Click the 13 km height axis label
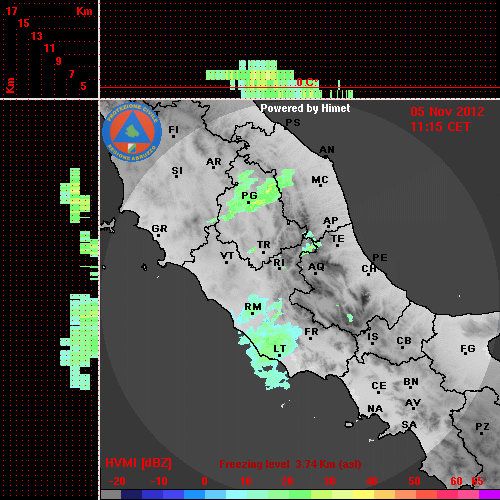Viewport: 500px width, 500px height. 37,36
